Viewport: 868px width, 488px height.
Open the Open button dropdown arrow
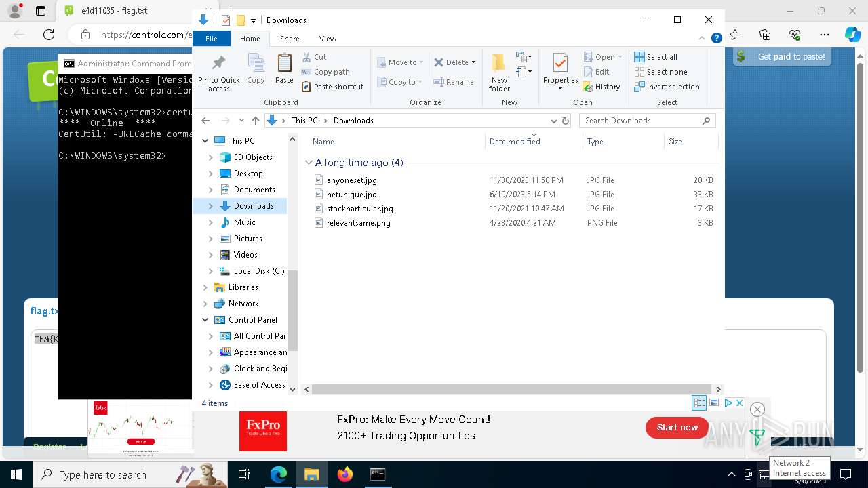point(620,57)
